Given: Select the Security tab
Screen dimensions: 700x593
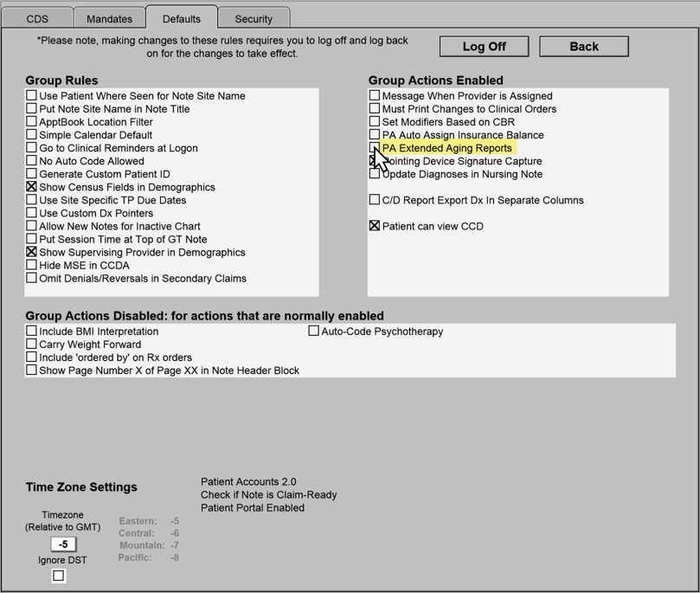Looking at the screenshot, I should [254, 18].
